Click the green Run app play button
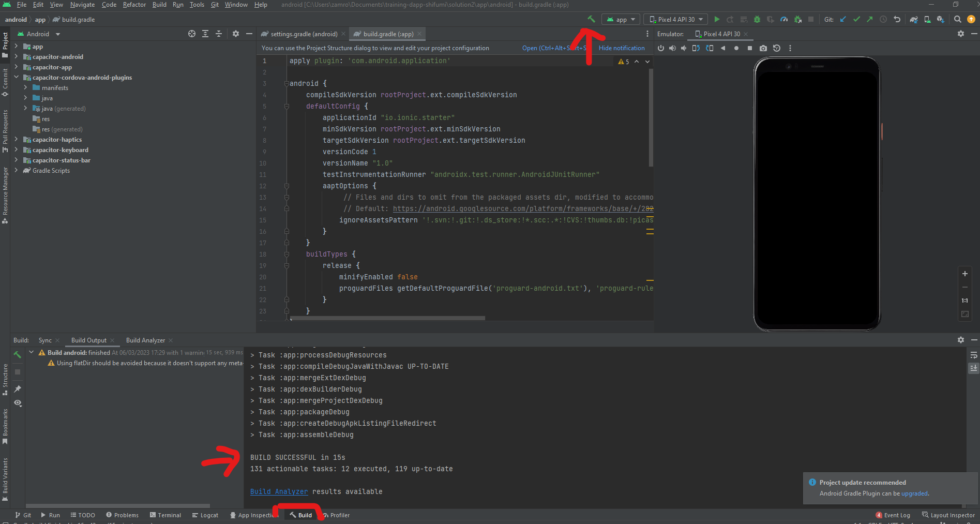Image resolution: width=980 pixels, height=524 pixels. point(717,19)
